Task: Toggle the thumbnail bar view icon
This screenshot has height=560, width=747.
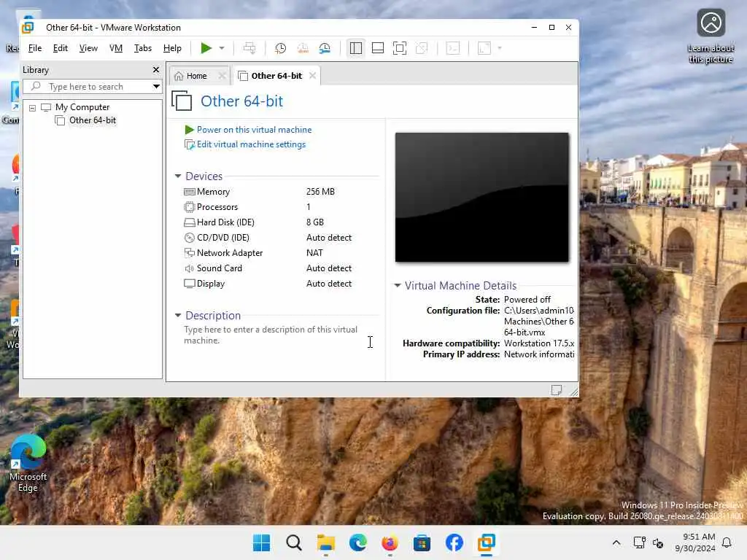Action: coord(378,48)
